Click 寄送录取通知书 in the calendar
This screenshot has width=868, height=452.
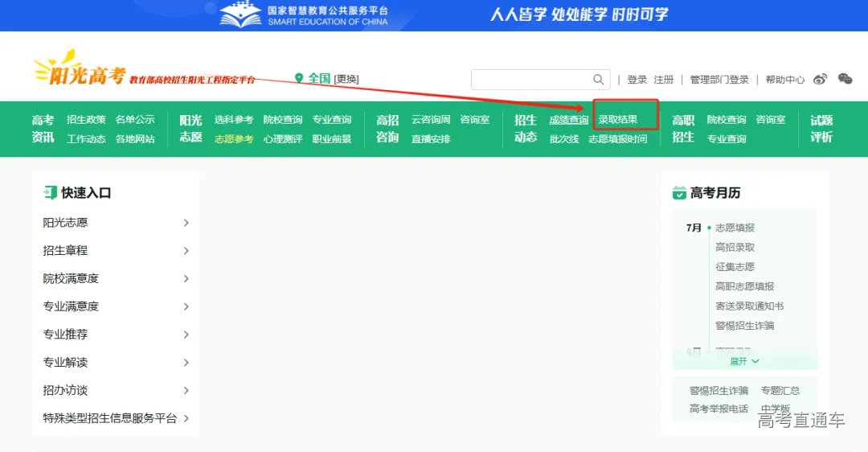750,306
